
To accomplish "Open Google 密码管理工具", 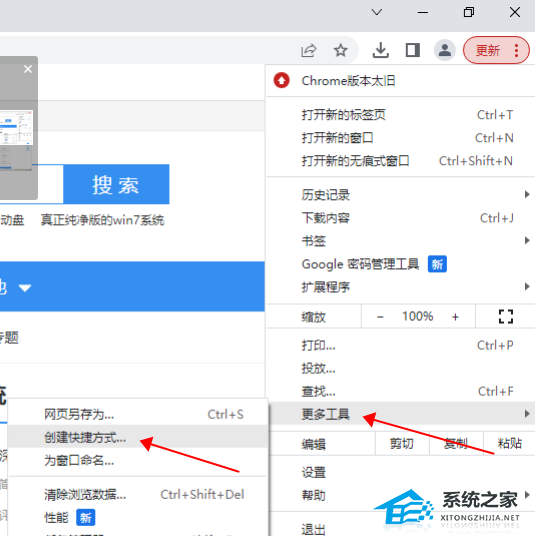I will pos(401,264).
